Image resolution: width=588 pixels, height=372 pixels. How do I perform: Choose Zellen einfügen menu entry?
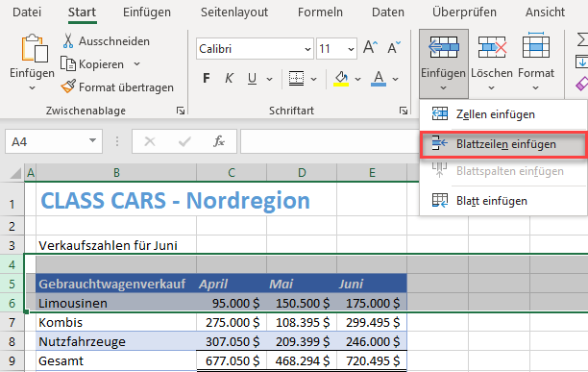coord(503,114)
